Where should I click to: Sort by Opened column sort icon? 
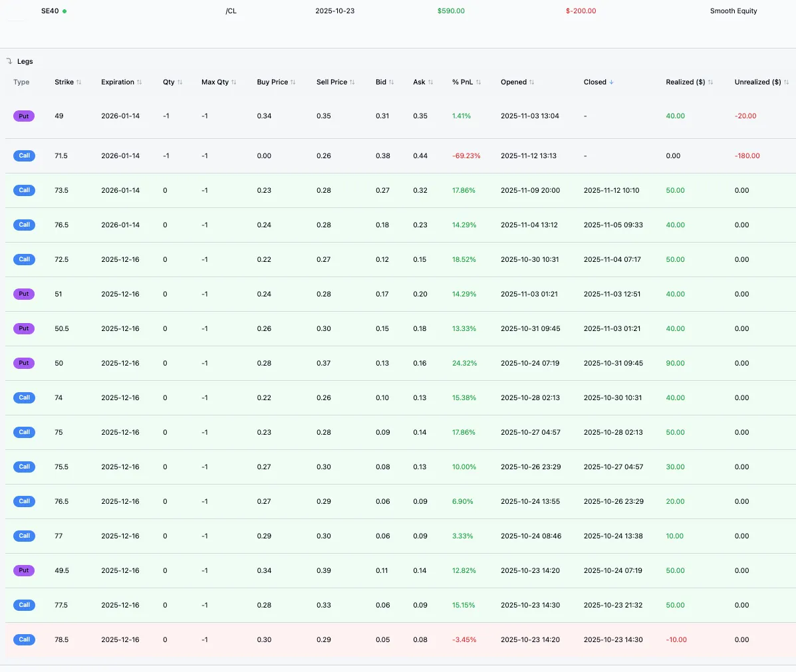(531, 82)
